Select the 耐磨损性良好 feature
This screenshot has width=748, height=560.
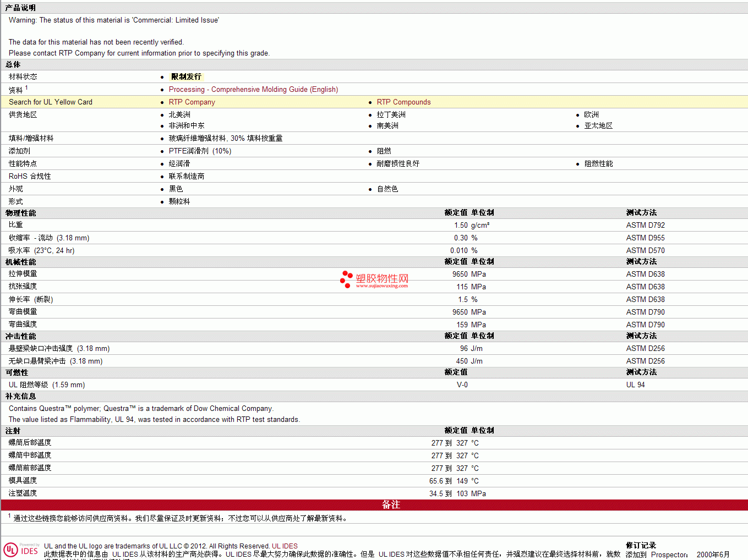click(398, 163)
